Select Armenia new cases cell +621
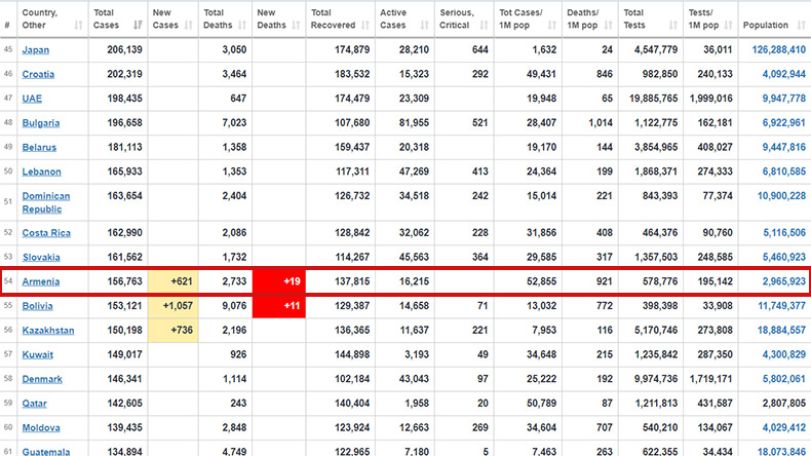 point(173,281)
